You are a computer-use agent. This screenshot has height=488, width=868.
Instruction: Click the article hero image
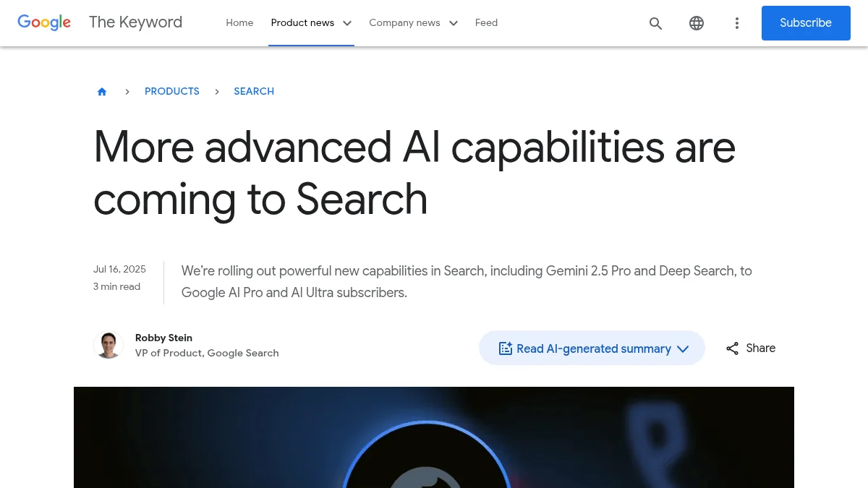[434, 437]
